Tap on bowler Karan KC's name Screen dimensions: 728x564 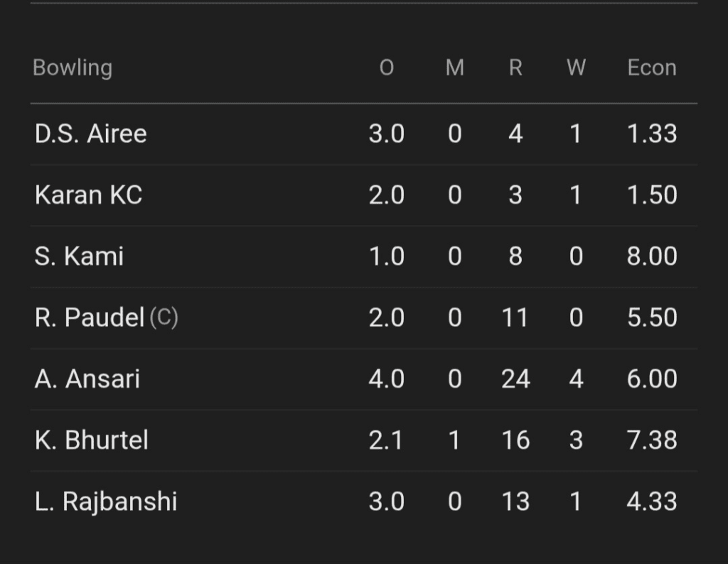tap(88, 195)
